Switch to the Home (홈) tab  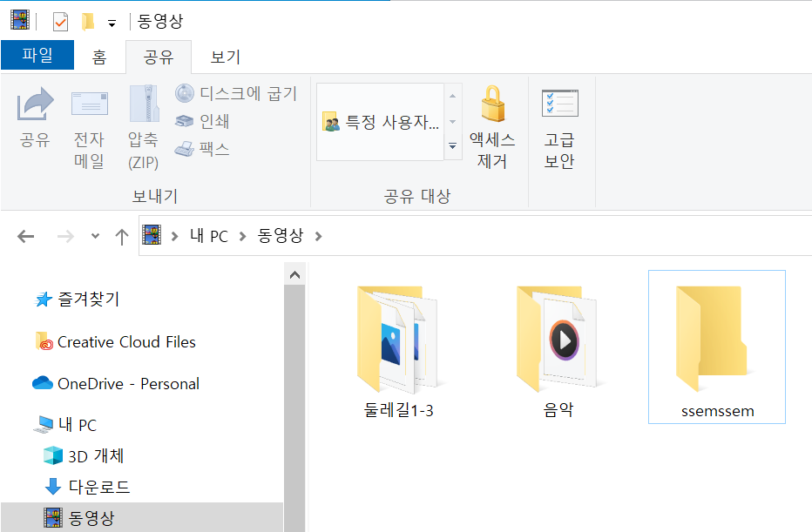pyautogui.click(x=99, y=57)
